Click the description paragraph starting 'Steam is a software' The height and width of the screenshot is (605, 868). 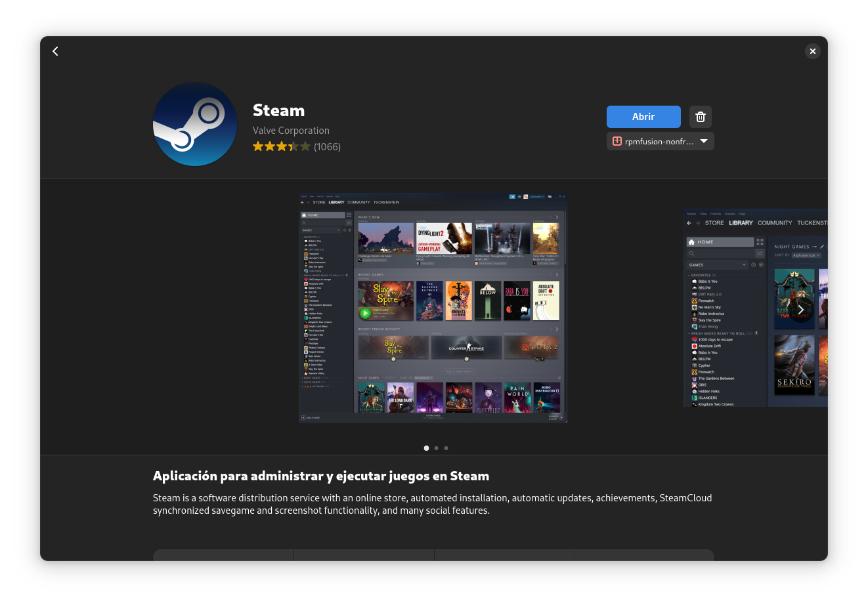click(433, 504)
